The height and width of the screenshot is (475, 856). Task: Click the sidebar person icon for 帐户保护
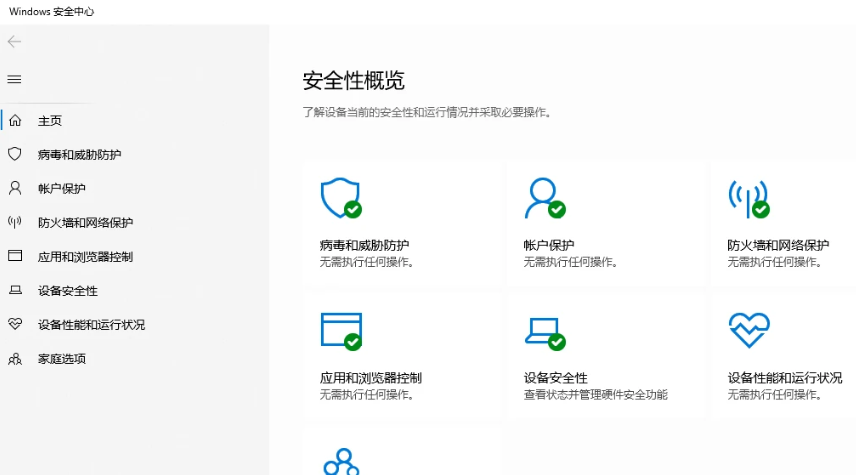15,188
